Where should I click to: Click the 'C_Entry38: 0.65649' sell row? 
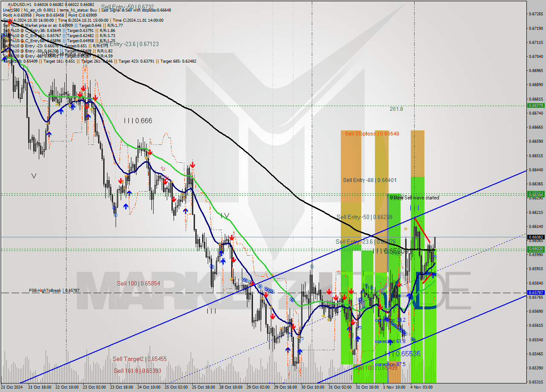click(x=59, y=30)
